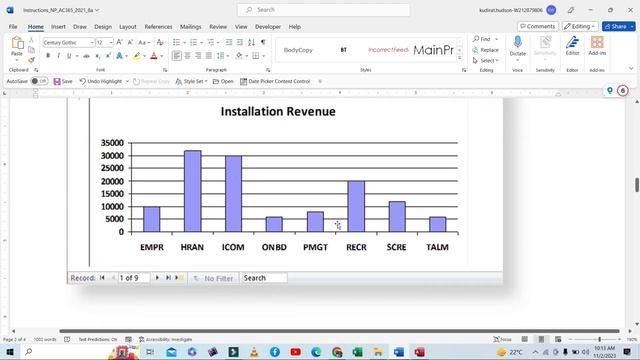Switch to References tab
640x360 pixels.
(158, 27)
